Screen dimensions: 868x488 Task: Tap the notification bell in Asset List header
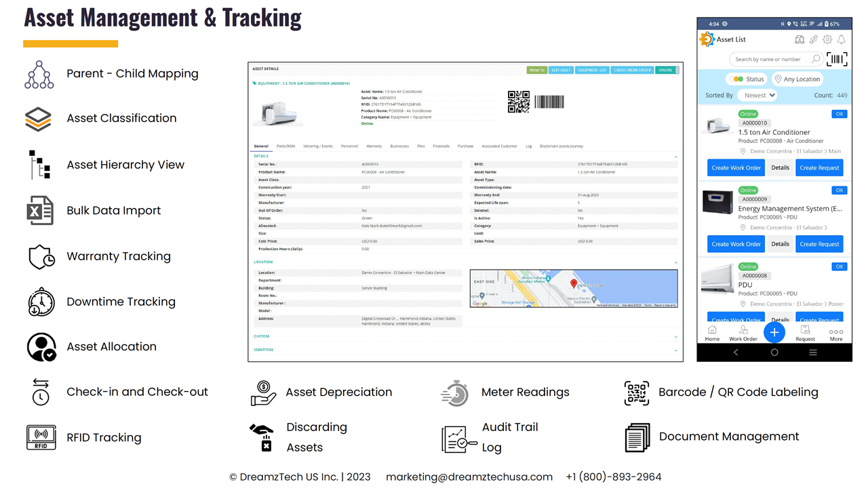842,39
